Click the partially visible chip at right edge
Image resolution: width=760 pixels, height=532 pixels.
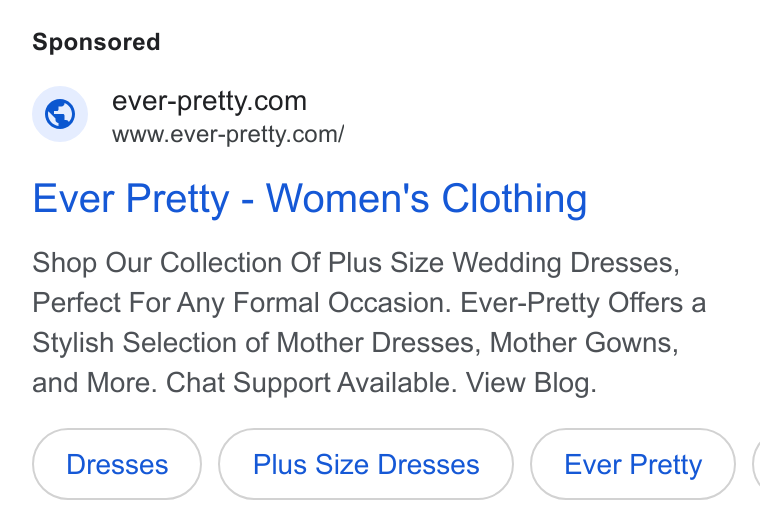756,464
